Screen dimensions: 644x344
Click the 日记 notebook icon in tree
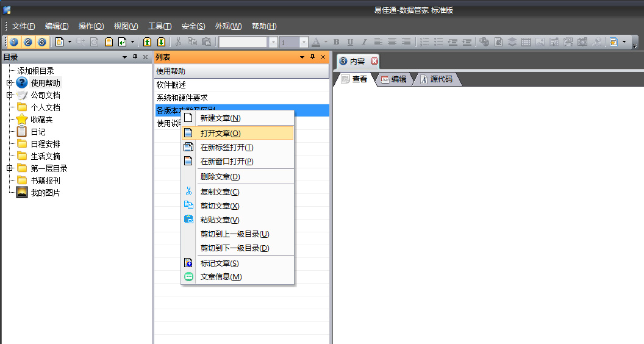22,132
